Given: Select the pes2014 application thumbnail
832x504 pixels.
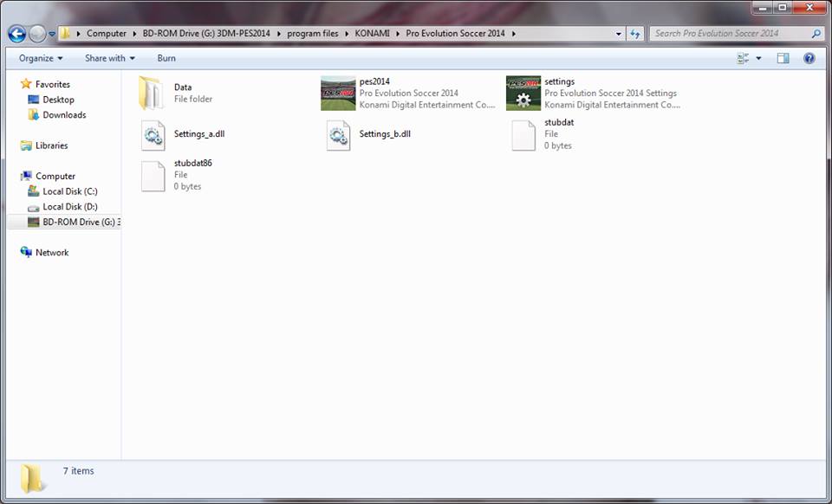Looking at the screenshot, I should coord(338,94).
